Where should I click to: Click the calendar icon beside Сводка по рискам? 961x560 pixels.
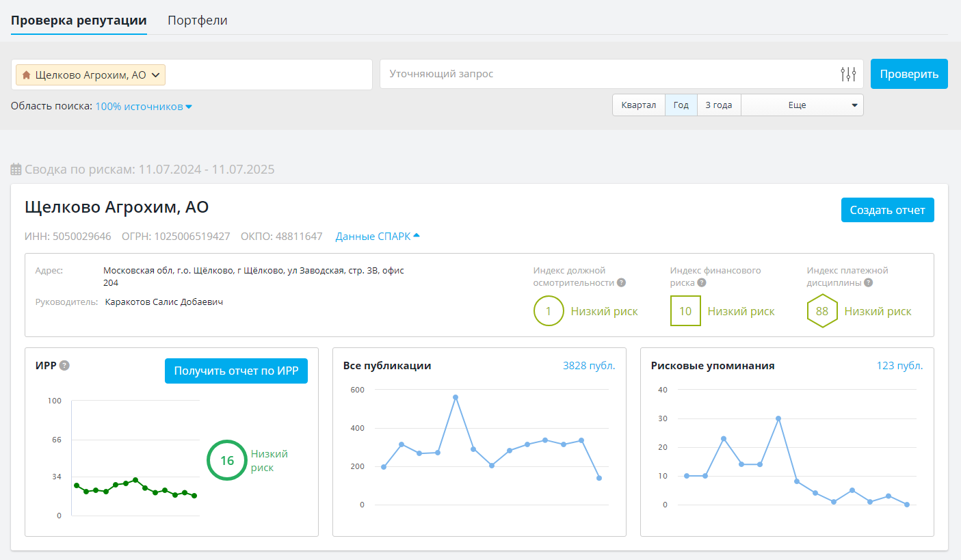coord(16,169)
